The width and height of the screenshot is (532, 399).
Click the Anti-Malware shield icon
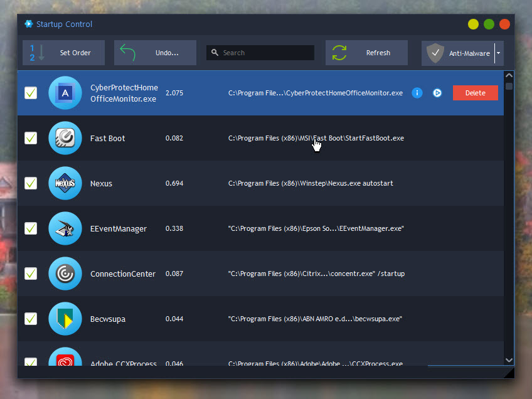pyautogui.click(x=435, y=53)
